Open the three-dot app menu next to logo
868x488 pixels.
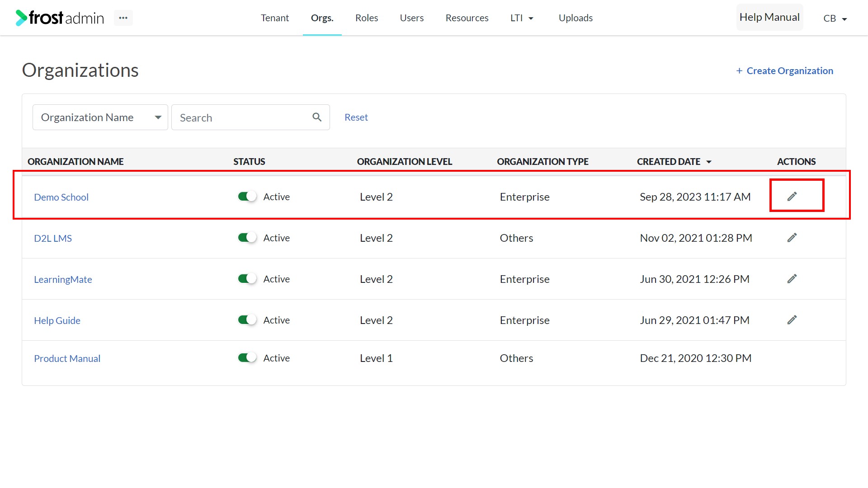click(123, 18)
